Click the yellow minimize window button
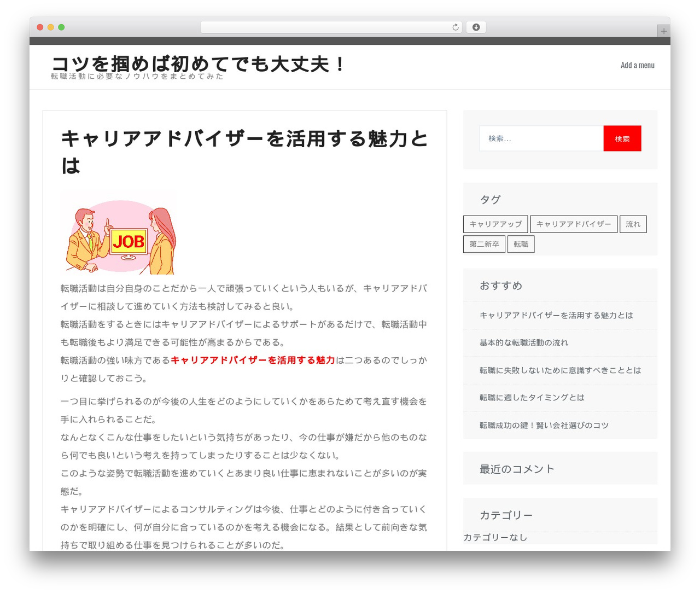Image resolution: width=700 pixels, height=593 pixels. click(x=50, y=27)
